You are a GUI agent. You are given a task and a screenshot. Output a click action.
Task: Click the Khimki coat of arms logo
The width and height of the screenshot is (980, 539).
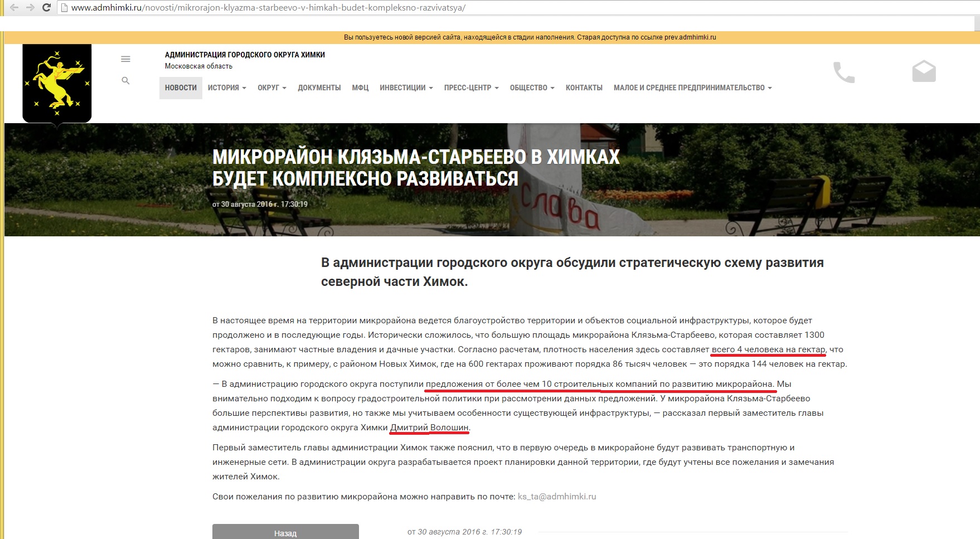pos(57,84)
